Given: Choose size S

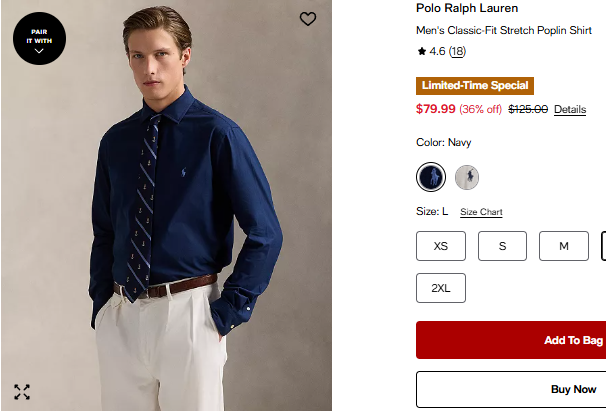Looking at the screenshot, I should [x=502, y=246].
